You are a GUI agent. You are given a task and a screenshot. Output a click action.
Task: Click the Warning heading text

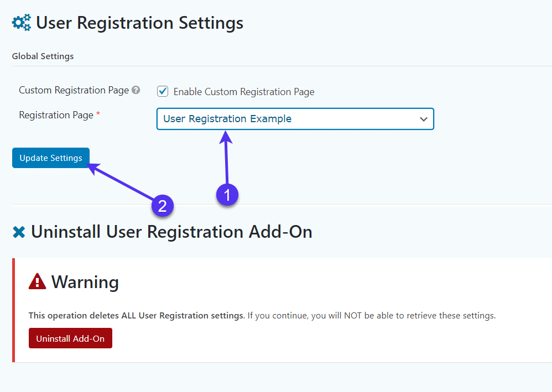point(85,282)
